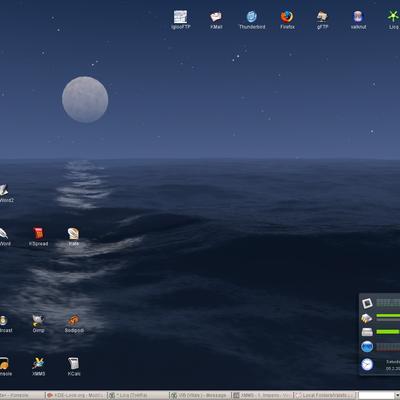
Task: Click the green memory usage bar
Action: click(x=388, y=316)
